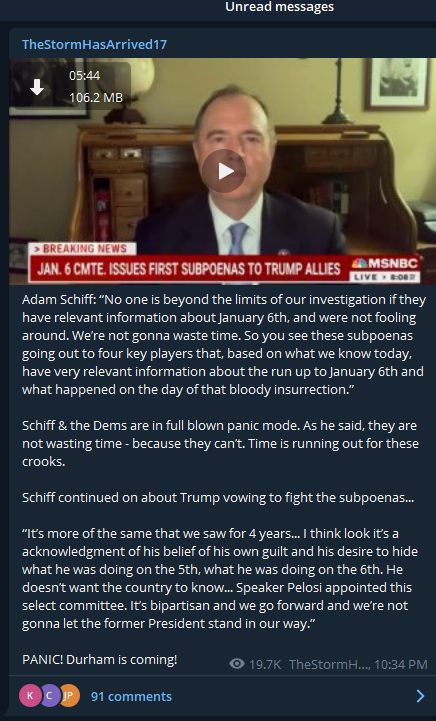Image resolution: width=436 pixels, height=721 pixels.
Task: Click the Adam Schiff quote paragraph
Action: coord(224,344)
